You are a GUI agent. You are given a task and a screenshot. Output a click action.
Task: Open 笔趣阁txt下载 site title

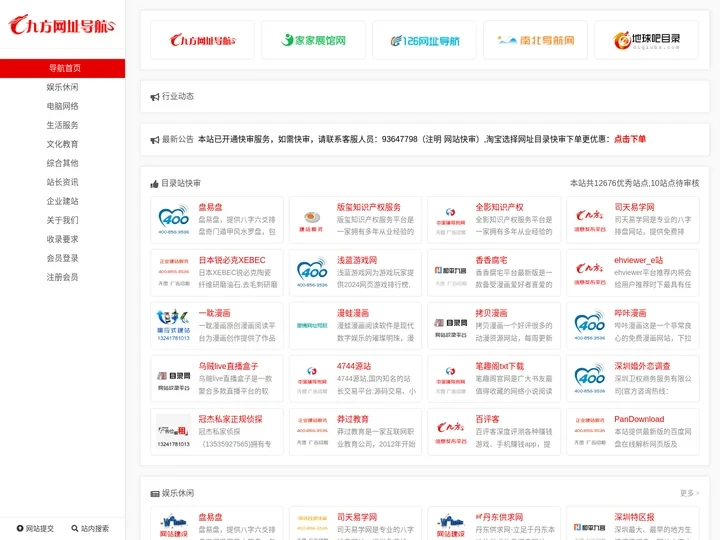499,366
